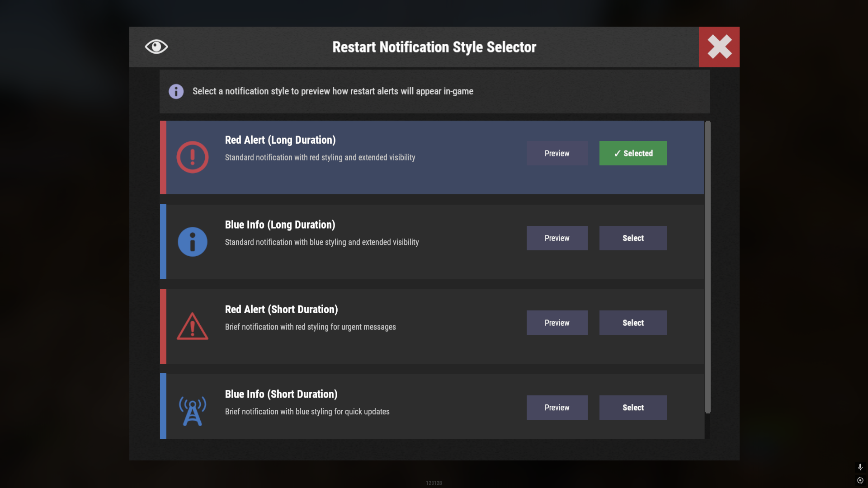Select the Red Alert (Short Duration) style

[633, 323]
